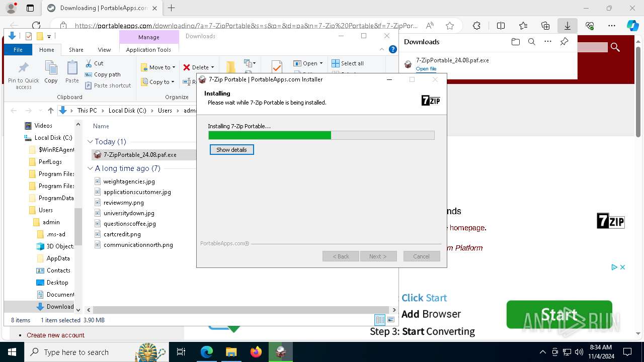Viewport: 644px width, 362px height.
Task: Click Cut in the Clipboard group
Action: [94, 63]
